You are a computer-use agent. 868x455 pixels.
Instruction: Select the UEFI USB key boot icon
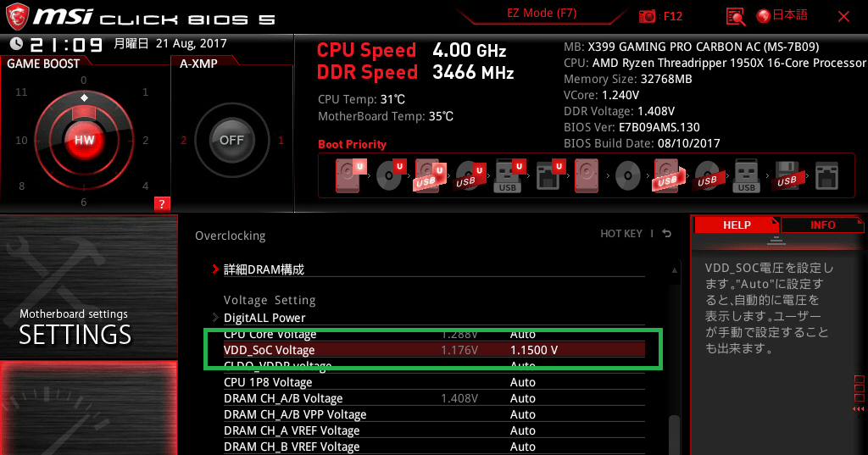point(509,175)
